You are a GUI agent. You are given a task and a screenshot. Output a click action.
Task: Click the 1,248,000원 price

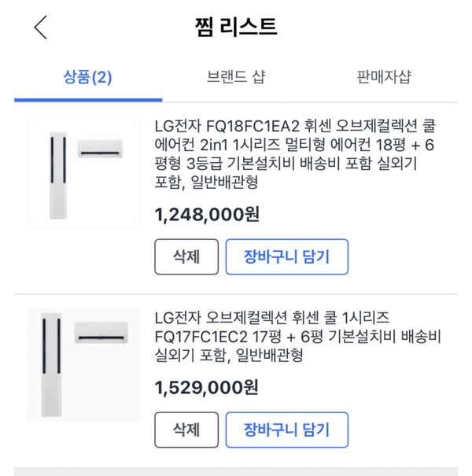[x=207, y=214]
